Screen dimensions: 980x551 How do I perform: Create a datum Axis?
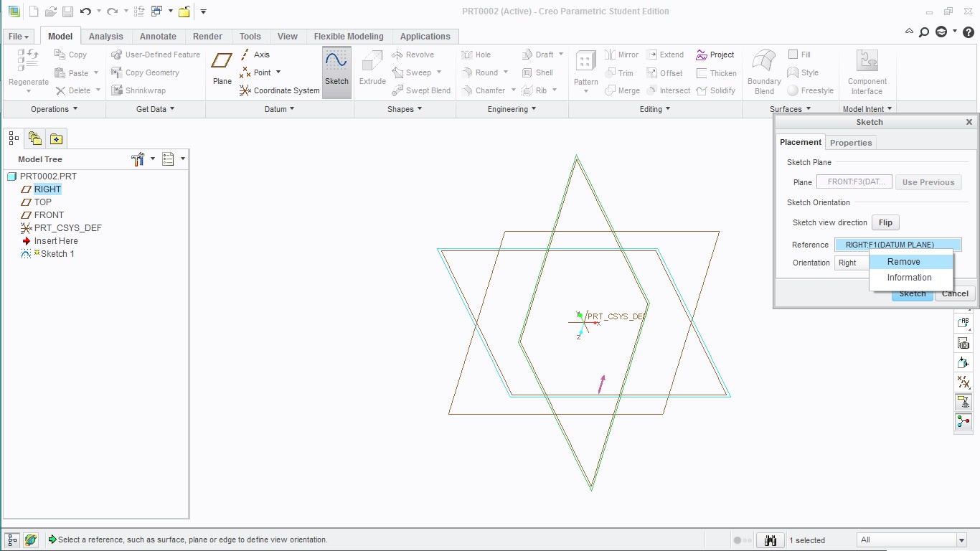(255, 55)
